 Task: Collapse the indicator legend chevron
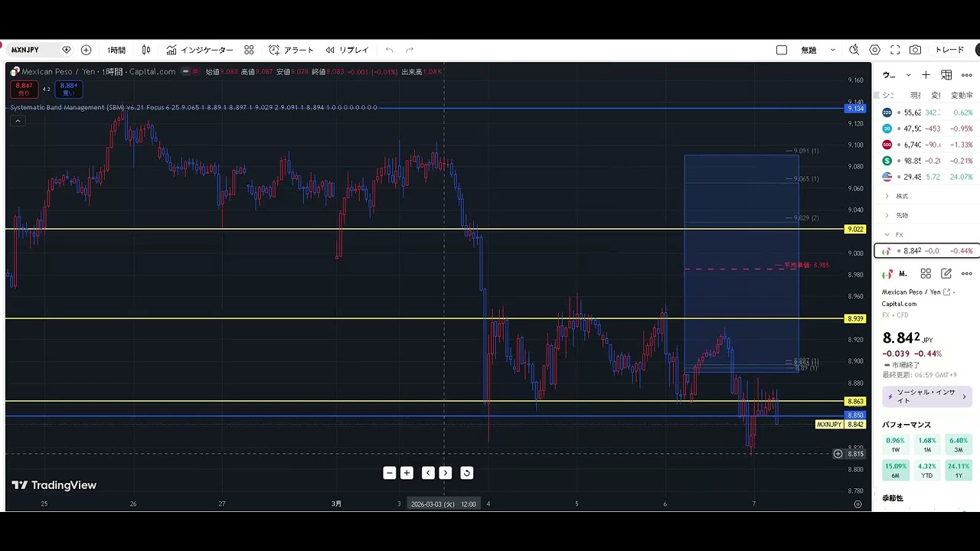click(18, 121)
